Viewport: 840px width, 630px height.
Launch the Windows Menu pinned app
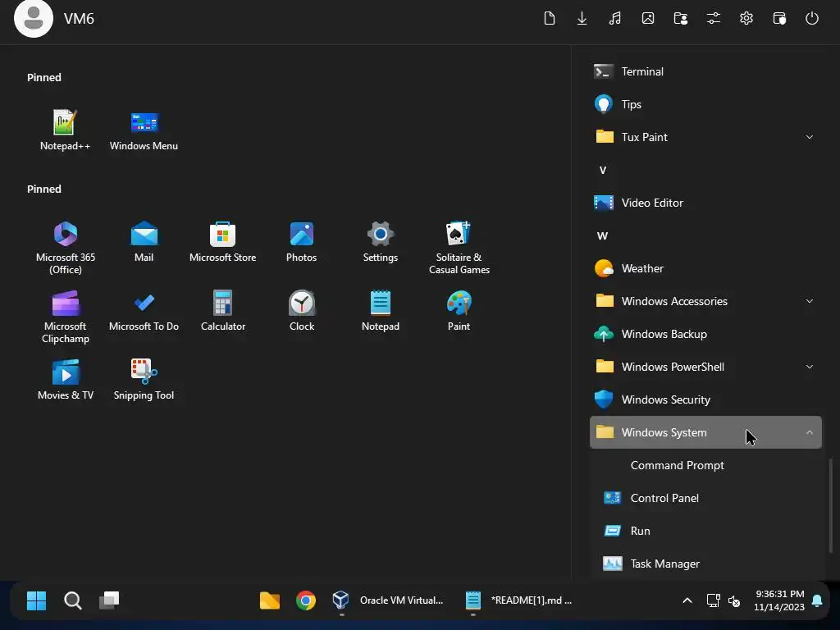tap(144, 130)
